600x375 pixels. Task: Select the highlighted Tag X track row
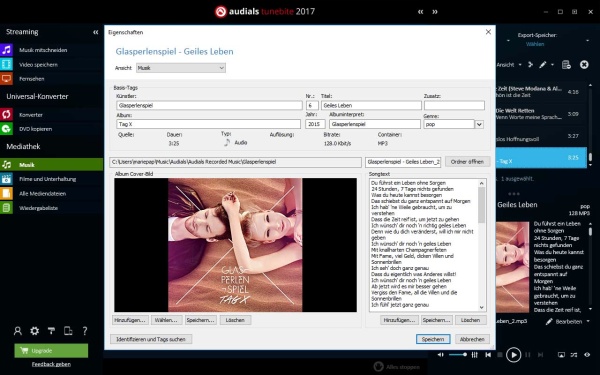tap(541, 158)
